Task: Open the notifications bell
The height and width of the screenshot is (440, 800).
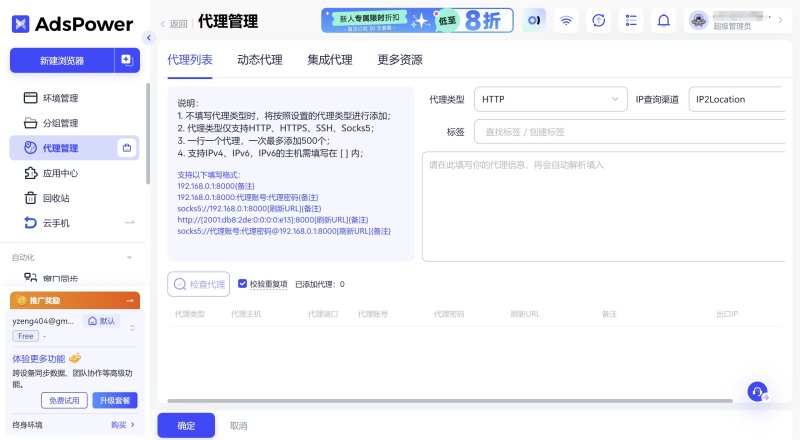Action: pyautogui.click(x=663, y=20)
